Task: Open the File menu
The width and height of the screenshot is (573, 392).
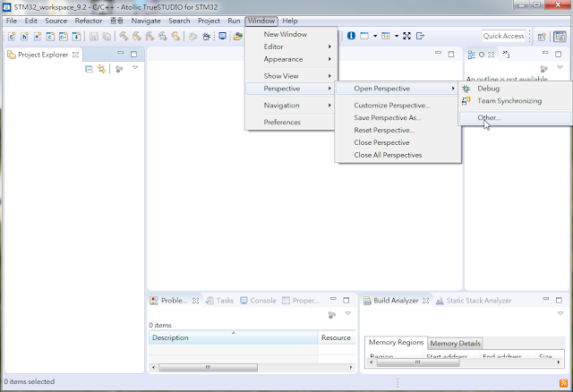Action: pyautogui.click(x=12, y=21)
